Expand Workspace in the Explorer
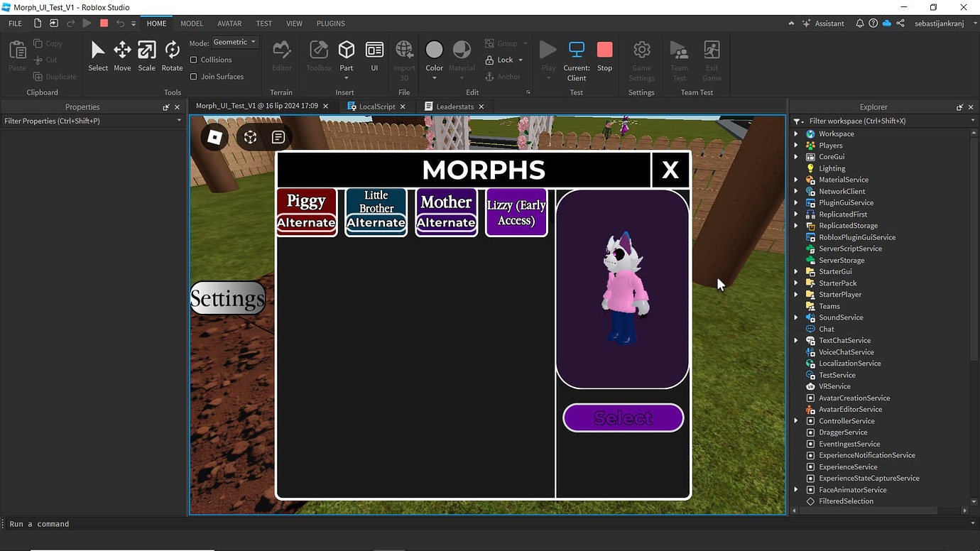980x551 pixels. tap(795, 133)
